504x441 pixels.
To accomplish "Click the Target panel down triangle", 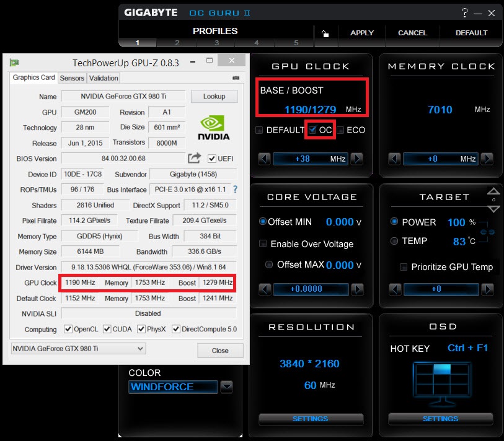I will pos(493,209).
